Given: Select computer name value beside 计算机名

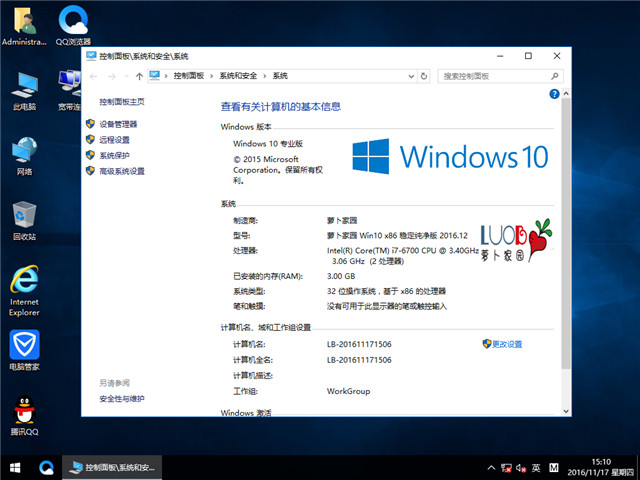Looking at the screenshot, I should click(x=359, y=344).
